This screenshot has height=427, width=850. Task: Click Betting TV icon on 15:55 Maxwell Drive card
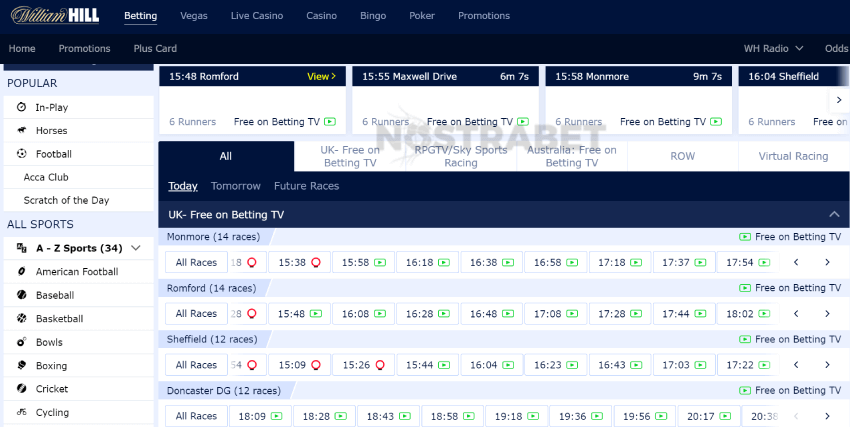[x=523, y=122]
